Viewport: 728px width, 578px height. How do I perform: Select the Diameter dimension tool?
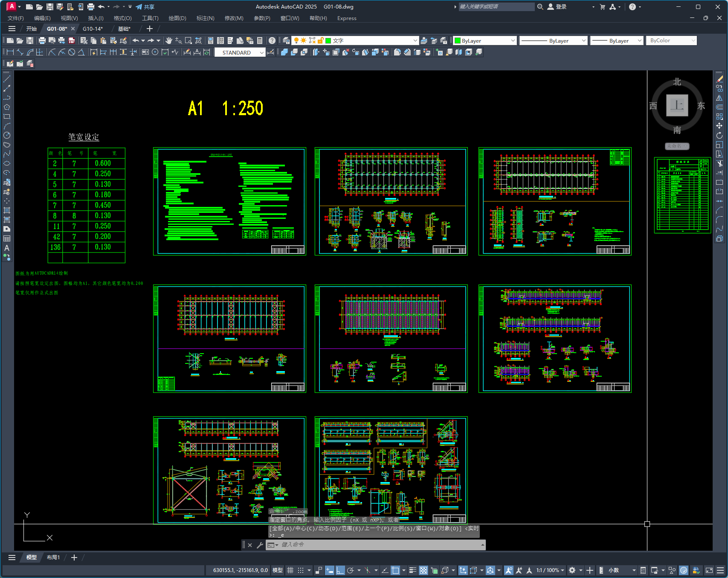[x=72, y=52]
